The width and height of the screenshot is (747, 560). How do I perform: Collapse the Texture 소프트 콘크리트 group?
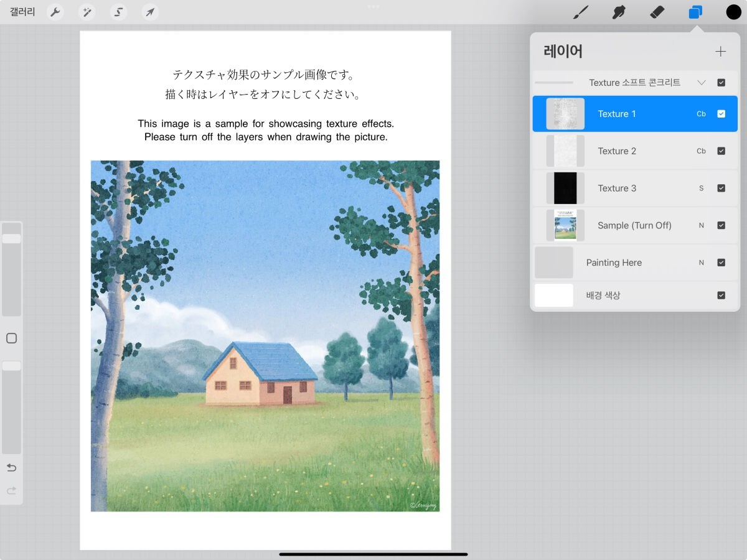pos(701,83)
